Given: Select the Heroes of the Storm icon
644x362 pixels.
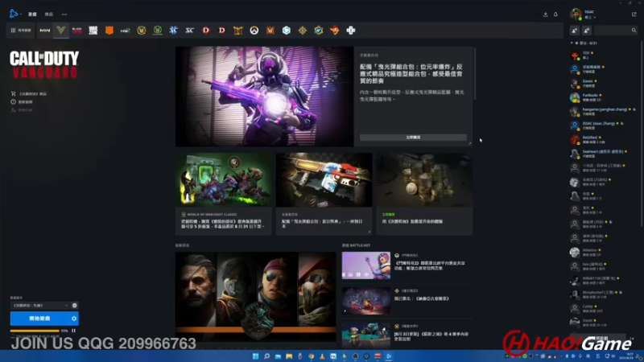Looking at the screenshot, I should [x=287, y=31].
